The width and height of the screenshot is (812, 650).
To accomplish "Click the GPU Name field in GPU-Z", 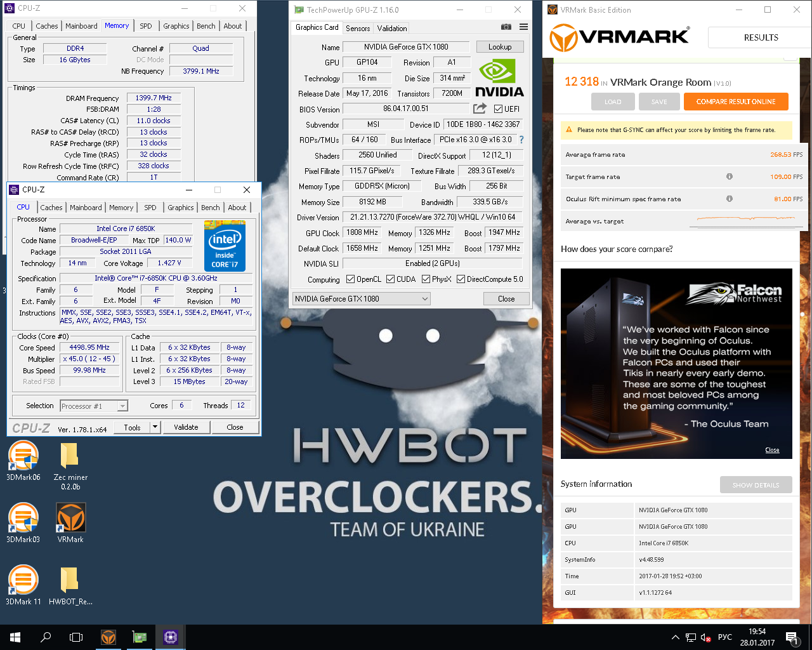I will click(406, 47).
